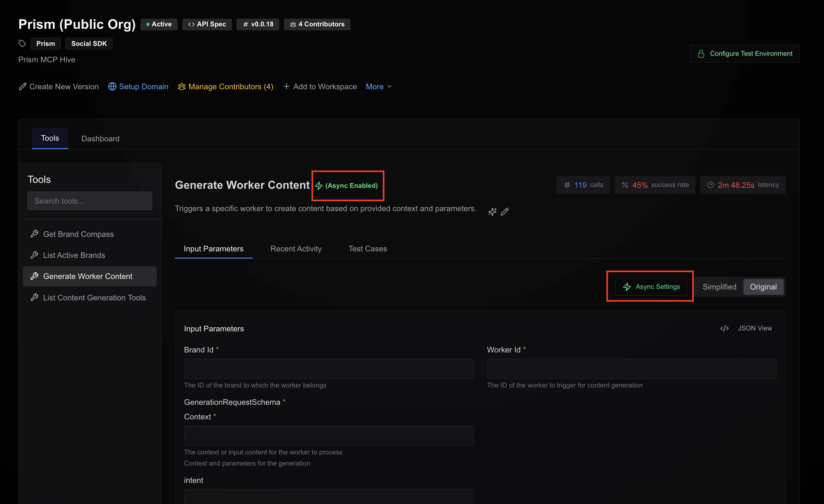Click the JSON View code brackets icon
Viewport: 824px width, 504px height.
pyautogui.click(x=724, y=329)
